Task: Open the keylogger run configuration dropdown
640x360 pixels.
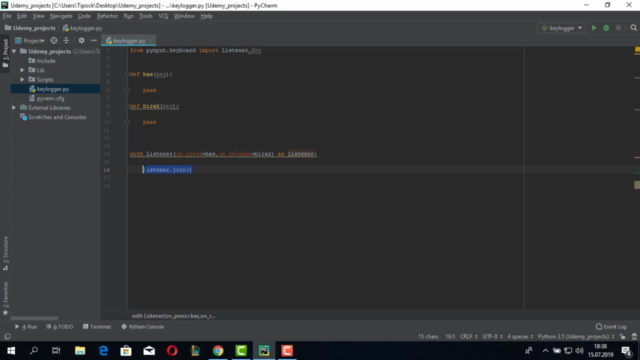Action: (x=561, y=28)
